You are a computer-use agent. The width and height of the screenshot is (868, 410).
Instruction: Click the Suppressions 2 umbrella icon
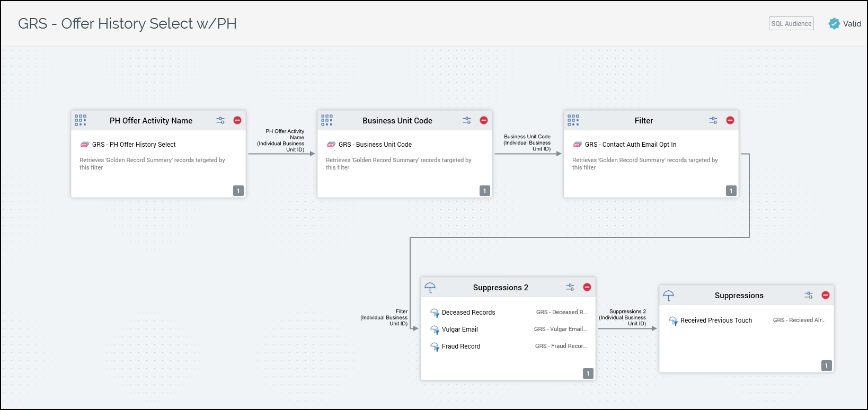(x=430, y=287)
